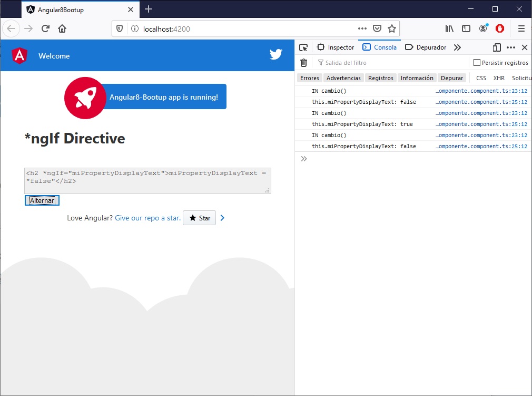Open the Firefox Library icon

tap(449, 28)
